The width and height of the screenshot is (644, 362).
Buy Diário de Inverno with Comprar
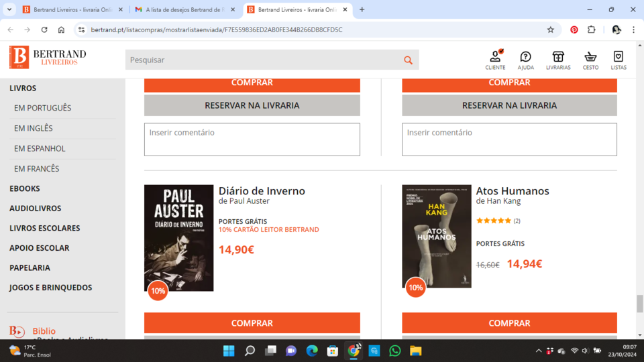tap(252, 323)
